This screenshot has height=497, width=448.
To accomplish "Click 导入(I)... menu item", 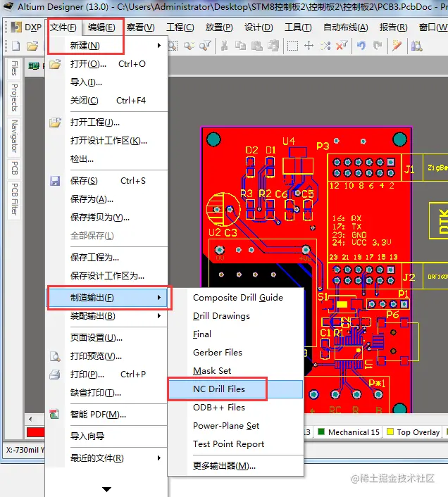I will [107, 82].
